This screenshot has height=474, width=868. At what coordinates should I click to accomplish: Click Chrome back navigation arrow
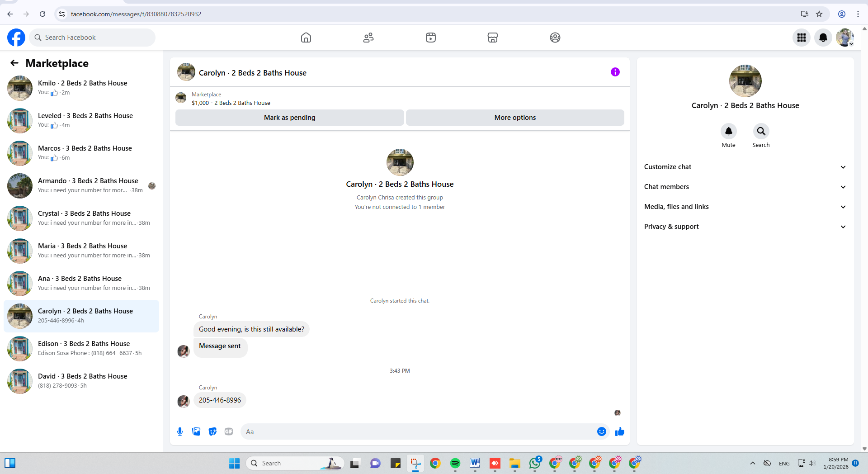click(10, 14)
